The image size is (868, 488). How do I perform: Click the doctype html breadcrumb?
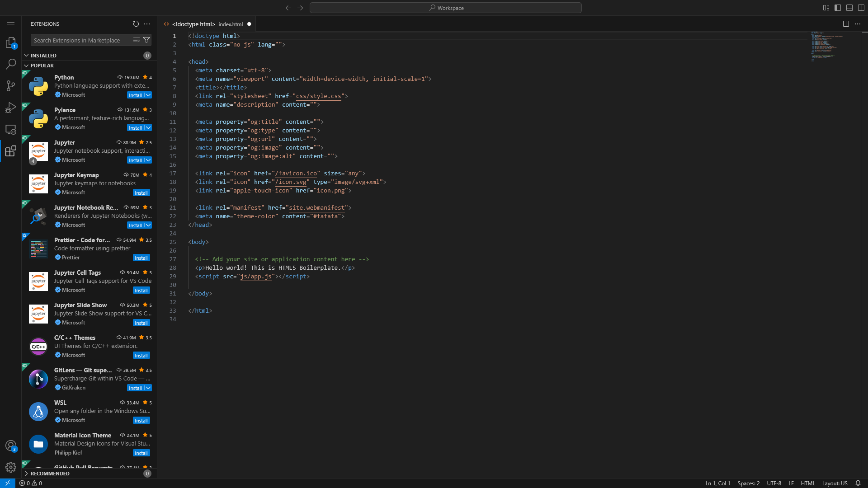[x=193, y=24]
